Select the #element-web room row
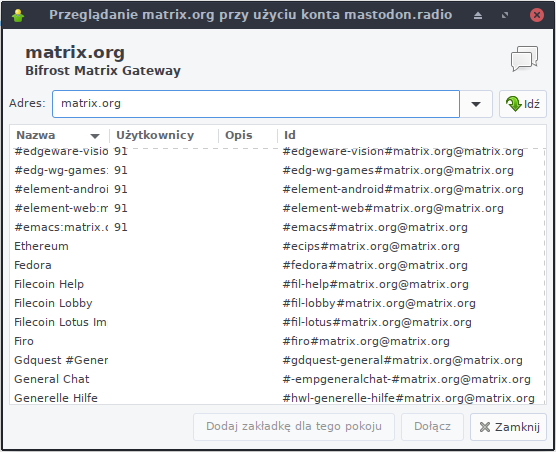Screen dimensions: 556x452 (x=277, y=208)
